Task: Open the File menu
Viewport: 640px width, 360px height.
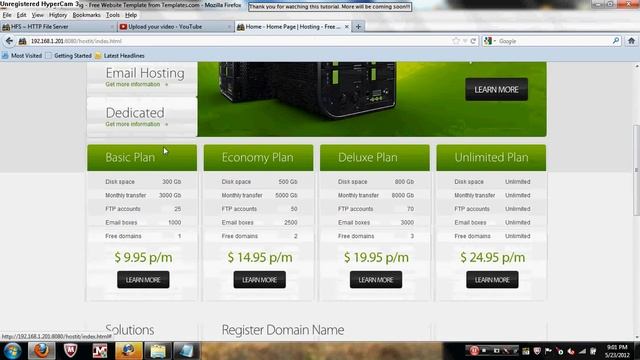Action: (x=7, y=15)
